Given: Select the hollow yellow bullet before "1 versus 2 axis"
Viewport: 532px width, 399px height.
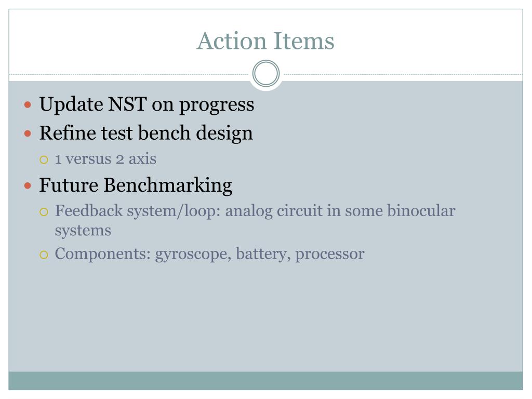Looking at the screenshot, I should 44,159.
